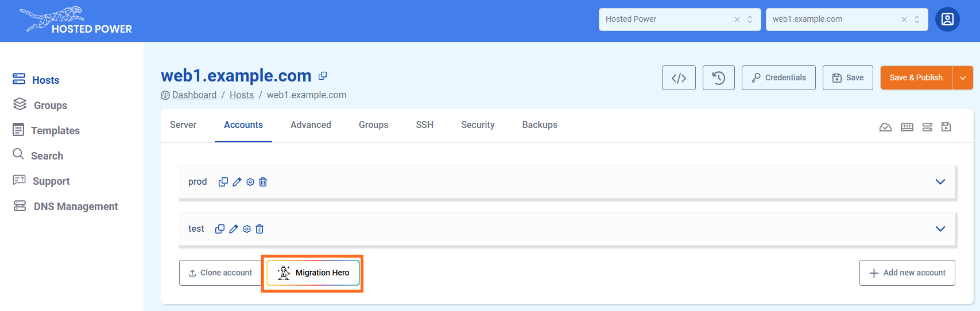Image resolution: width=980 pixels, height=311 pixels.
Task: Click the user profile avatar icon
Action: pos(947,20)
